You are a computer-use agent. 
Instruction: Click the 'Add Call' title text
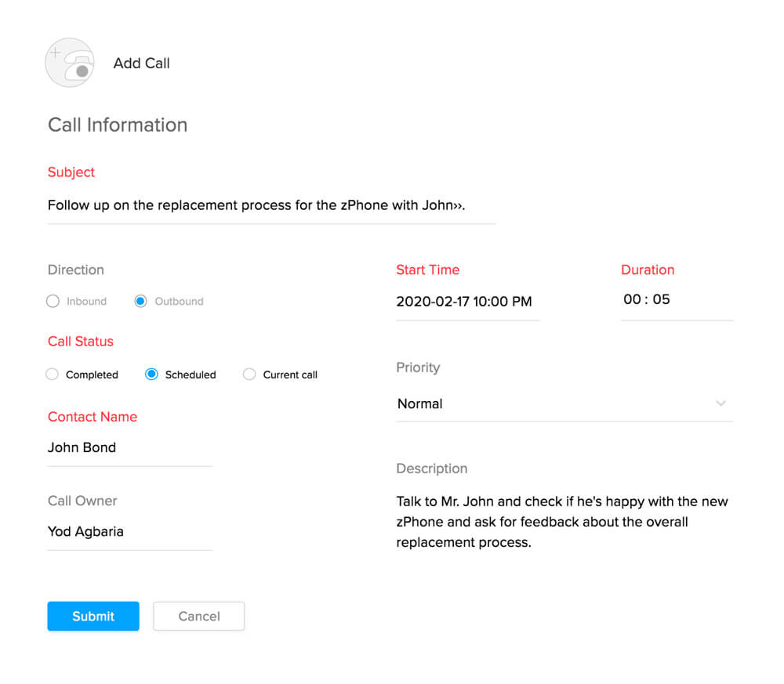coord(141,63)
